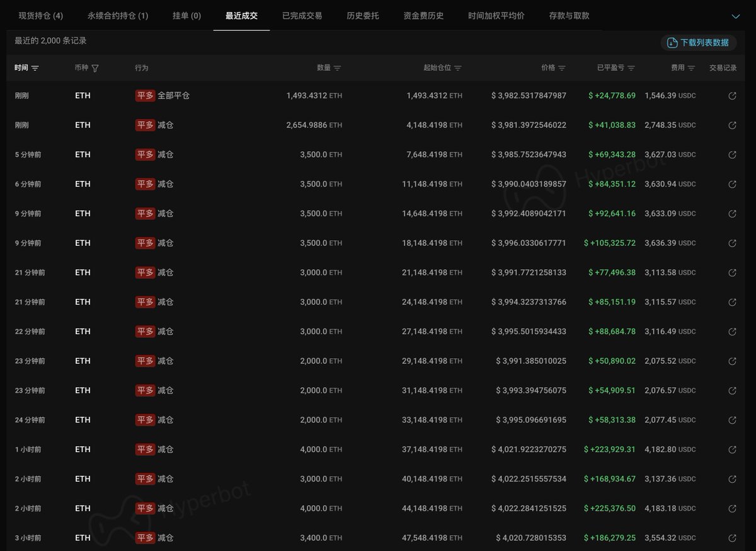
Task: Click the 37,148.4198 ETH starting position
Action: [432, 449]
